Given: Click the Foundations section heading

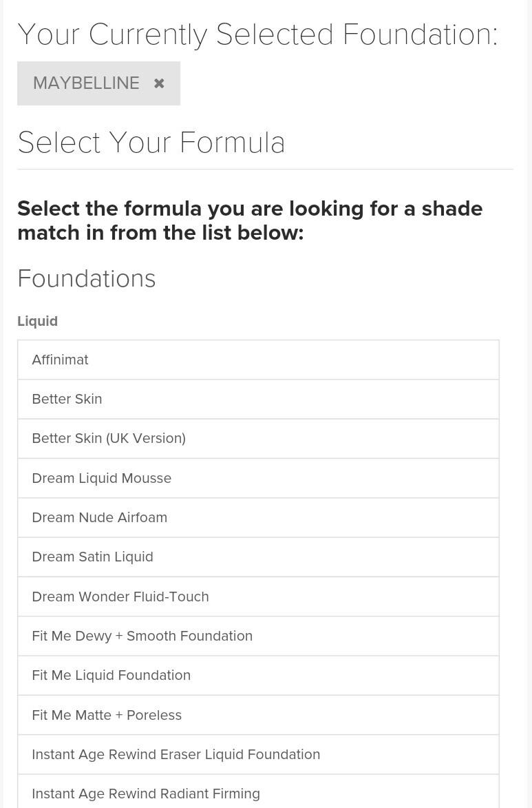Looking at the screenshot, I should 87,278.
